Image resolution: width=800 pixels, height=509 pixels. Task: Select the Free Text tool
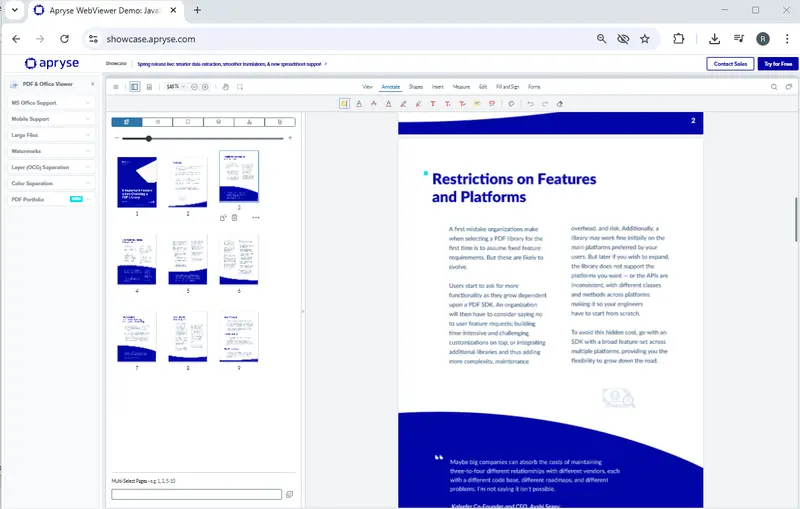[433, 104]
